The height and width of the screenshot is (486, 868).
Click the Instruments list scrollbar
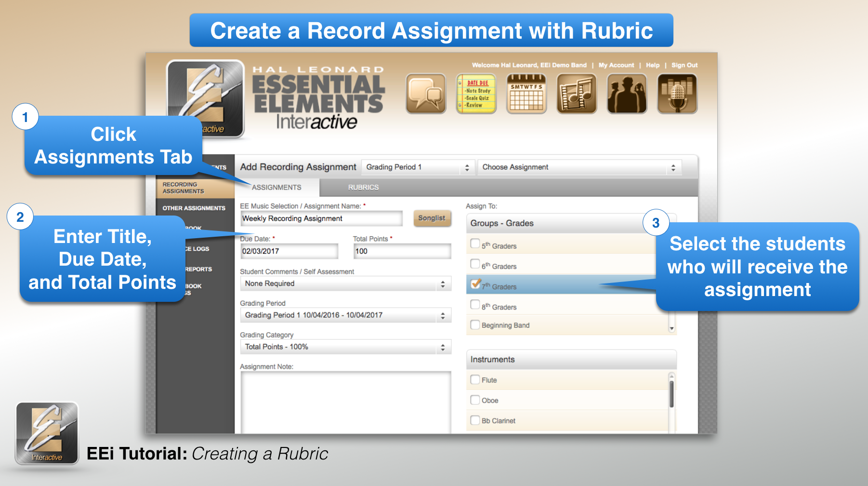(x=671, y=394)
